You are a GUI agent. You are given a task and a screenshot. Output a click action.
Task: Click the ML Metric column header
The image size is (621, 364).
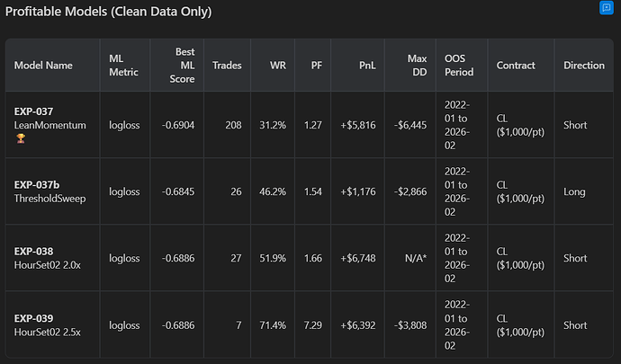pos(123,66)
